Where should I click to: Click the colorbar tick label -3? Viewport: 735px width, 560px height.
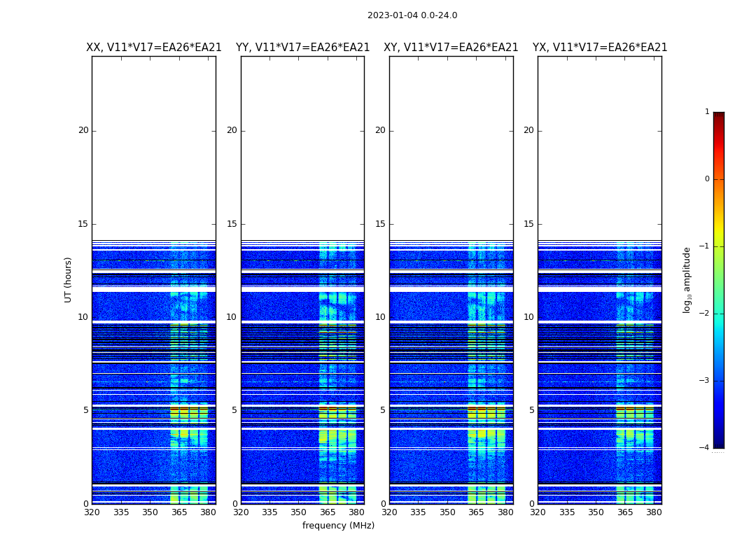point(704,380)
